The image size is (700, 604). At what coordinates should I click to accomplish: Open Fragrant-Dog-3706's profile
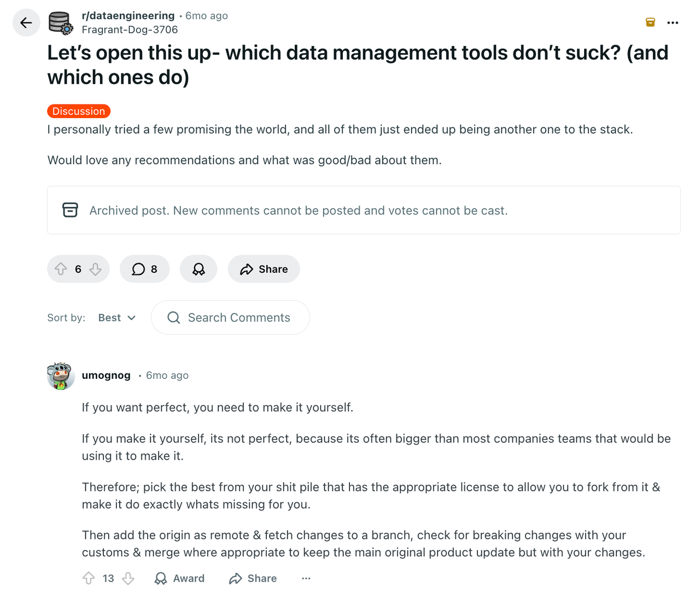[x=130, y=30]
